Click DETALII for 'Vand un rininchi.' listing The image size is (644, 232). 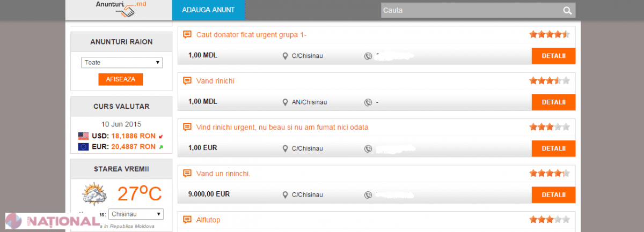(553, 194)
